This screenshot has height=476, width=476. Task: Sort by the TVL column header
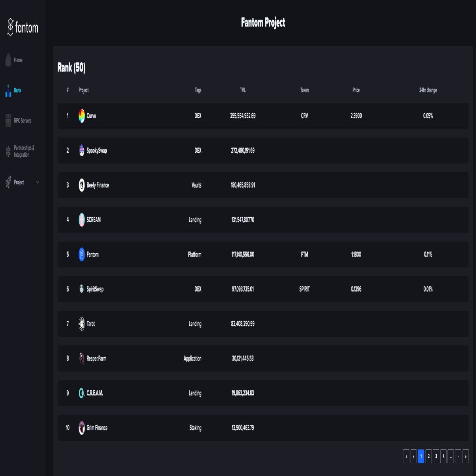pyautogui.click(x=243, y=90)
